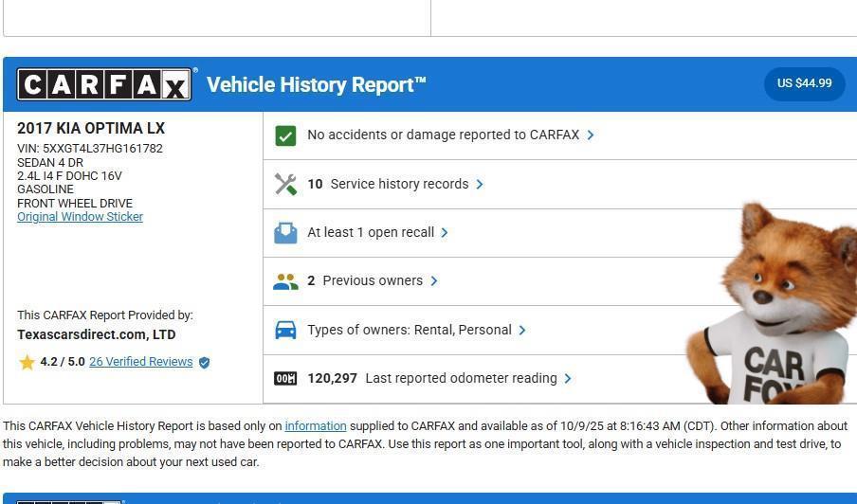Click the odometer reading icon

(x=285, y=378)
